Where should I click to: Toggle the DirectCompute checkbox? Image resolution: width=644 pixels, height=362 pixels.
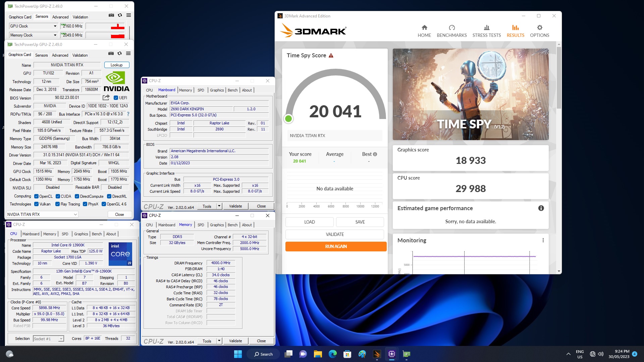pos(77,196)
